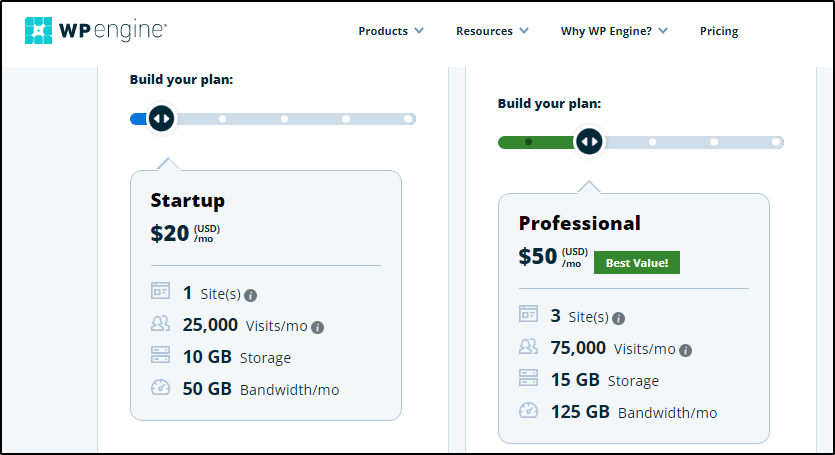The width and height of the screenshot is (835, 455).
Task: Select fourth stop on Professional plan slider
Action: (x=714, y=142)
